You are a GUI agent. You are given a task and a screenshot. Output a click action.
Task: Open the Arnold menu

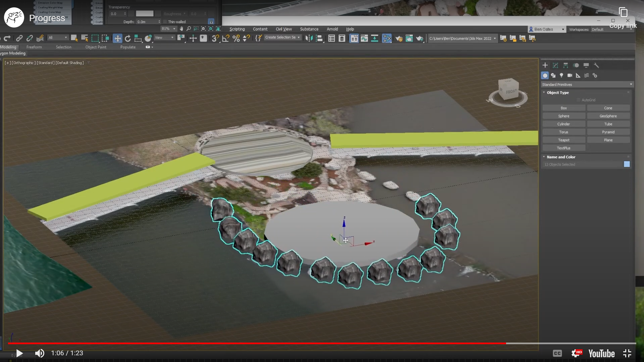pos(332,29)
